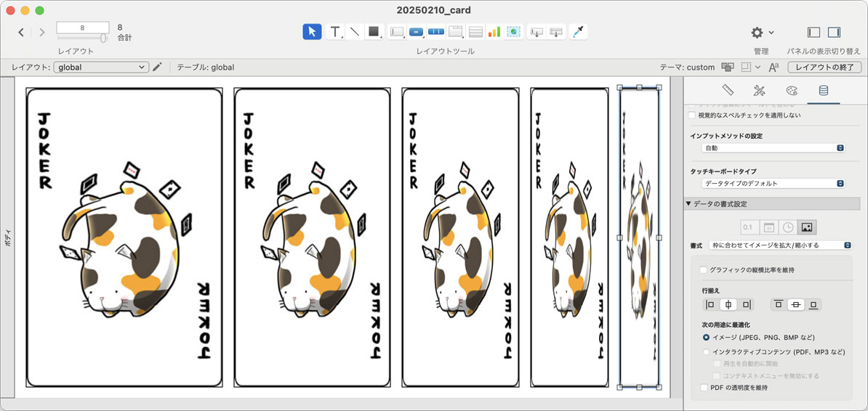Open タッチキーボードタイプ dropdown
The image size is (868, 411).
pos(772,183)
